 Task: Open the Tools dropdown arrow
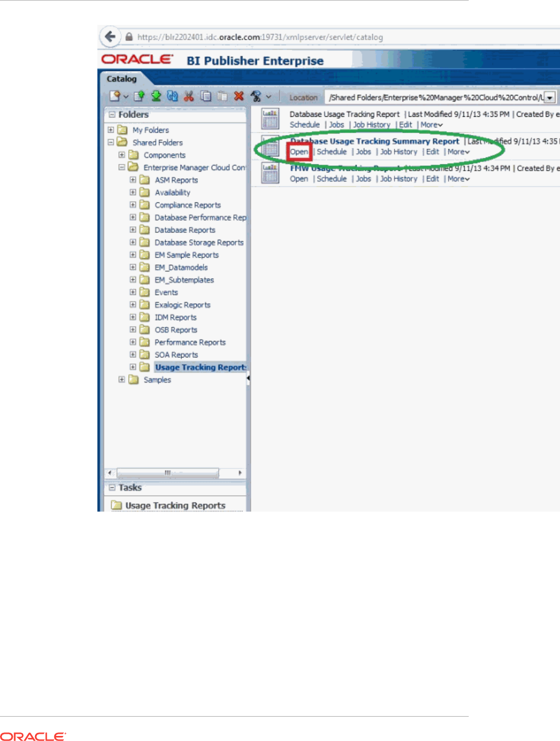[268, 96]
